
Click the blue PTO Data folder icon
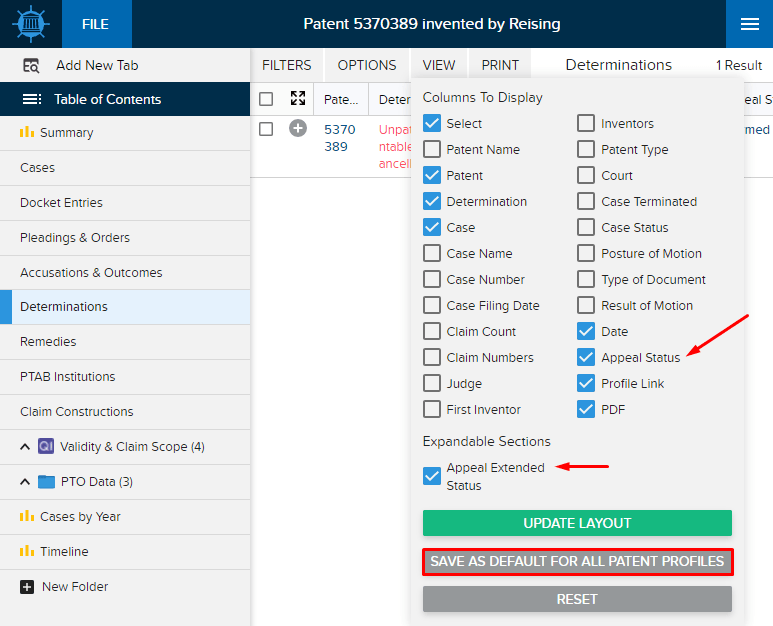46,481
